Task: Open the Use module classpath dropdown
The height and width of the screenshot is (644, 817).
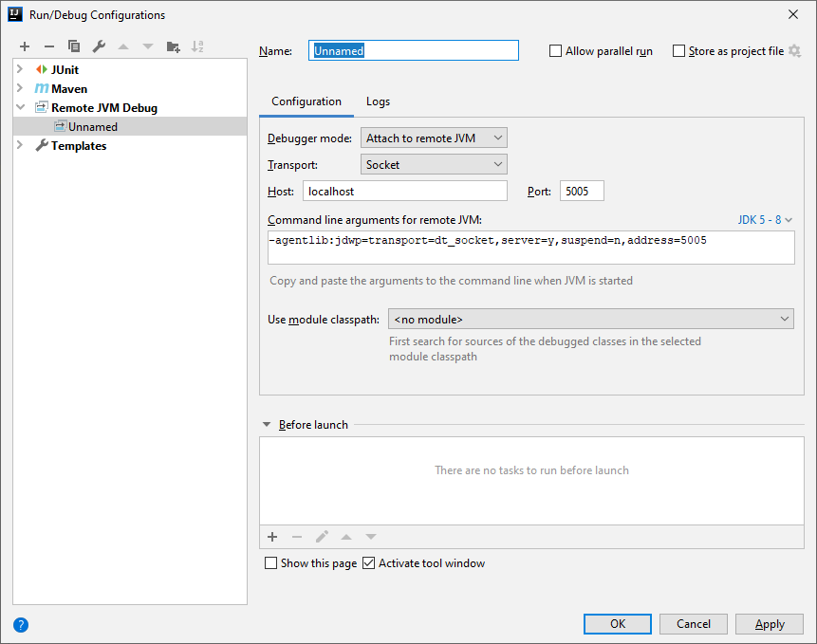Action: point(591,319)
